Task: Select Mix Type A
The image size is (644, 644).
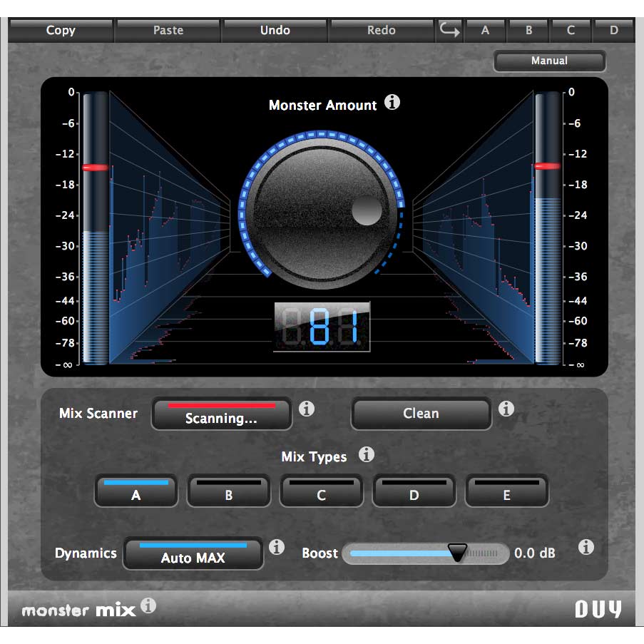Action: 136,491
